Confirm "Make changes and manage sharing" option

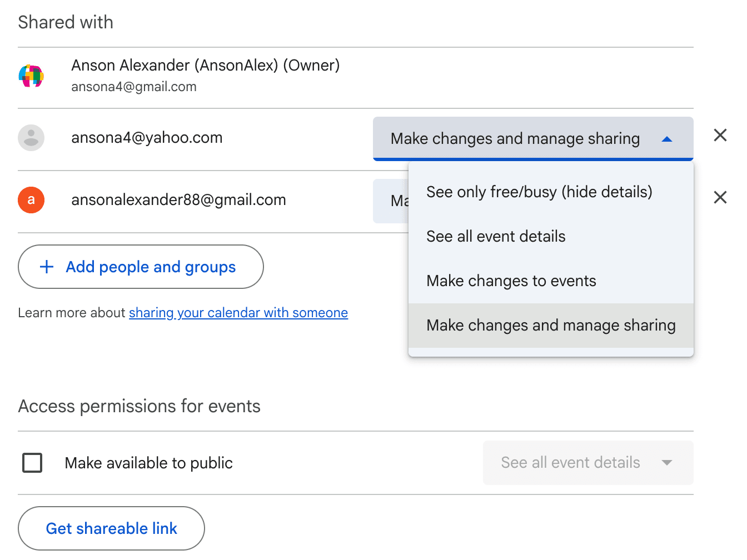[x=551, y=325]
